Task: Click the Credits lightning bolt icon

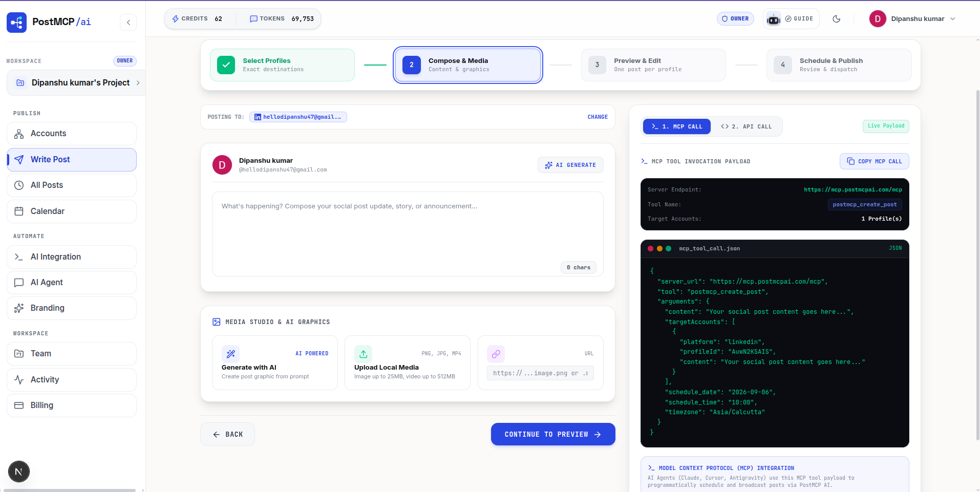Action: 175,19
